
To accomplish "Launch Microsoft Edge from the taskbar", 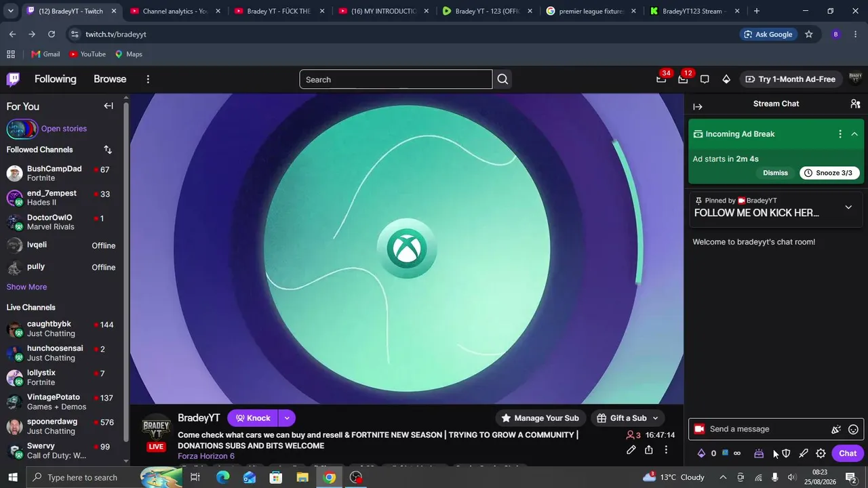I will (x=223, y=477).
